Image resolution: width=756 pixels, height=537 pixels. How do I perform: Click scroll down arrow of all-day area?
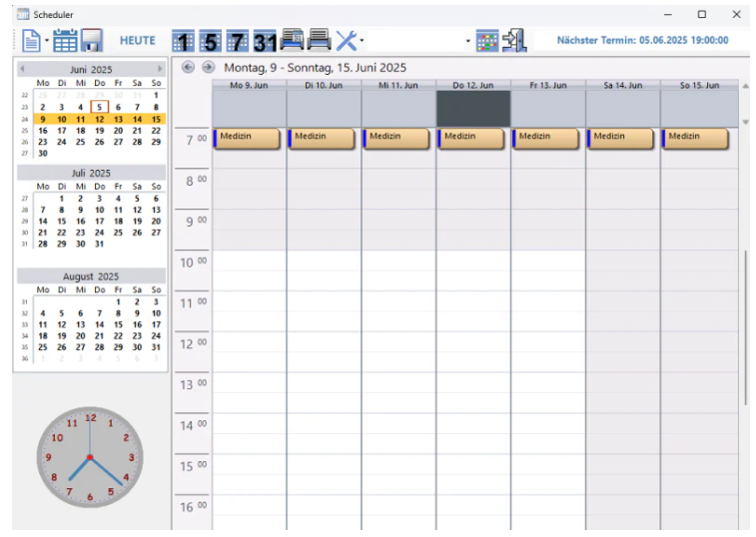click(745, 122)
